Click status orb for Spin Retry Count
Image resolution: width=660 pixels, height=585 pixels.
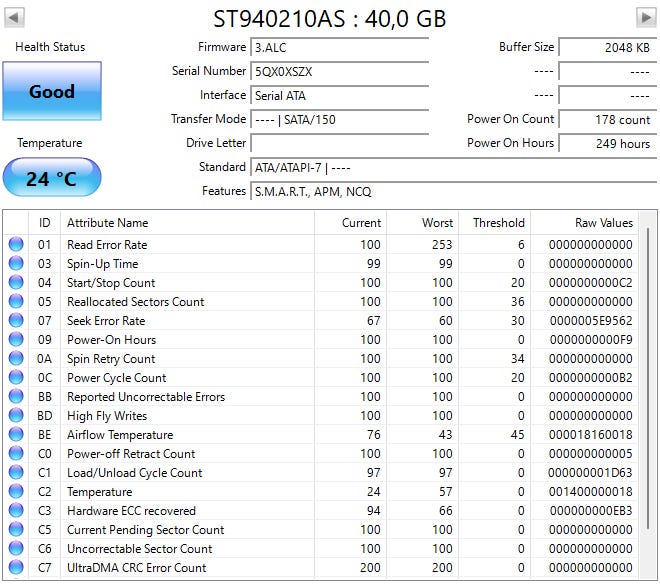(x=16, y=358)
